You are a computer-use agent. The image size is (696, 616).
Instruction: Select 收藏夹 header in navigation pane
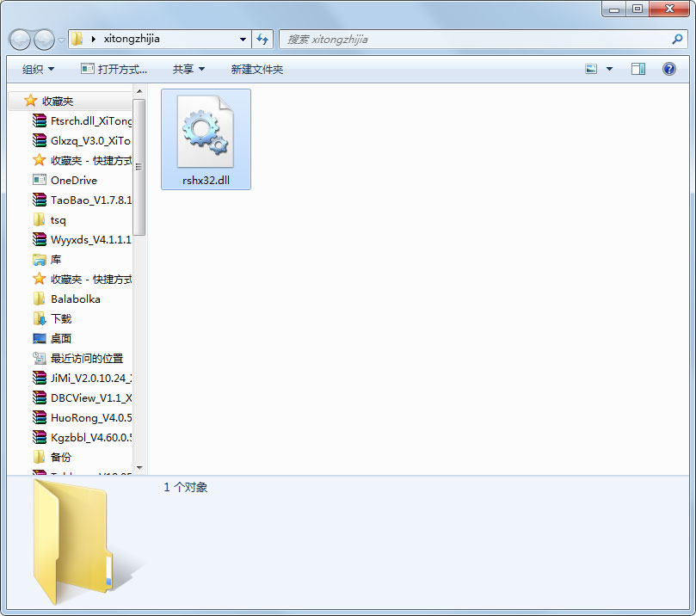point(71,102)
